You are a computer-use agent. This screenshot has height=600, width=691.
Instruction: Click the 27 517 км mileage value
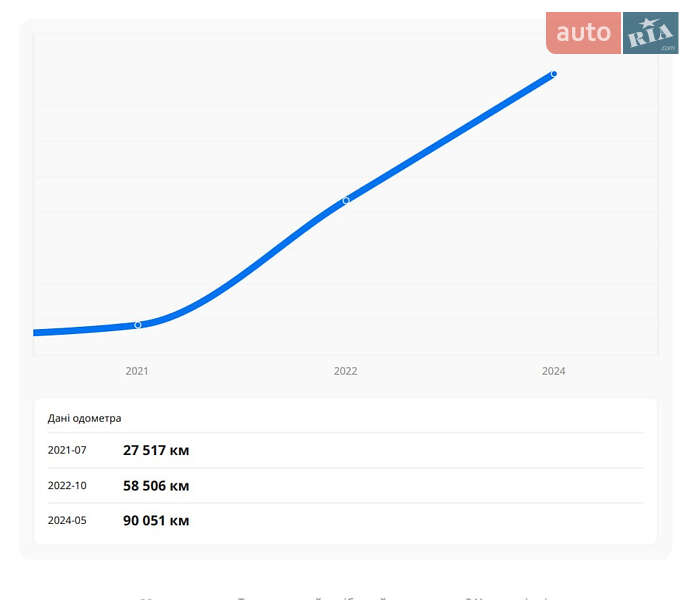click(x=156, y=450)
